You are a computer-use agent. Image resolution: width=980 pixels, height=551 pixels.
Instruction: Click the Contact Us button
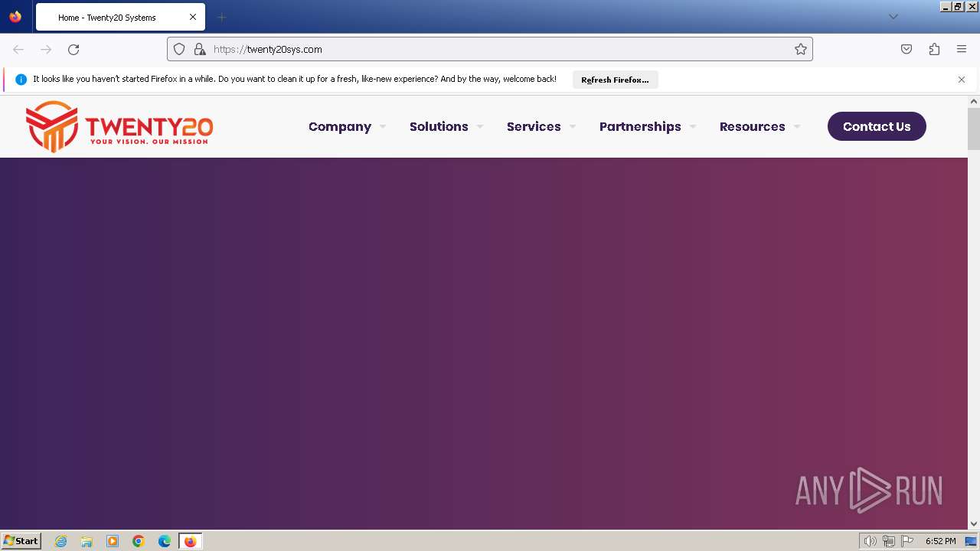tap(877, 126)
